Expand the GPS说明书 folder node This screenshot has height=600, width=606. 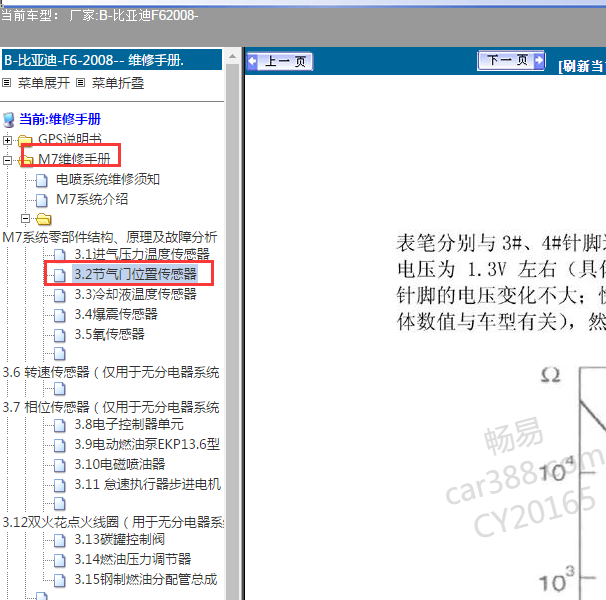pyautogui.click(x=7, y=140)
